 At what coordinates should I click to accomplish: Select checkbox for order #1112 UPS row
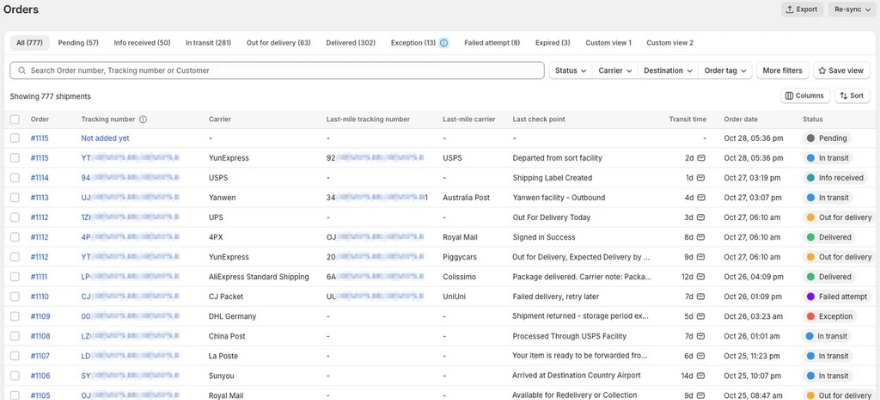point(15,217)
